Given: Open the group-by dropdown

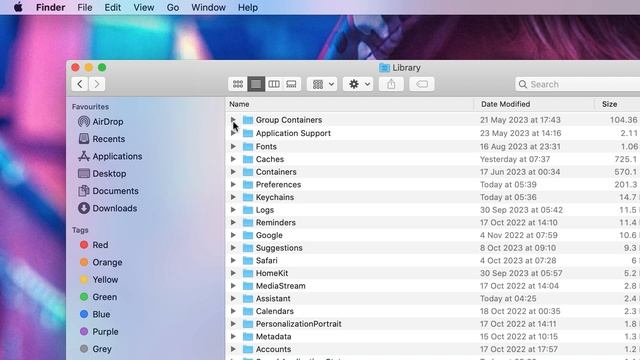Looking at the screenshot, I should pos(322,84).
